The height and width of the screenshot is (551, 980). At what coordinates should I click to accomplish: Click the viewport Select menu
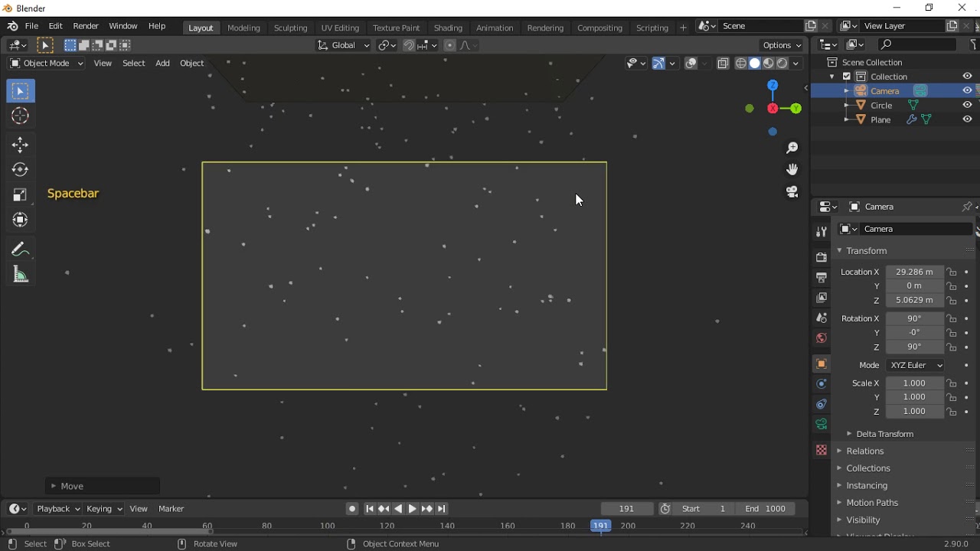(x=134, y=64)
